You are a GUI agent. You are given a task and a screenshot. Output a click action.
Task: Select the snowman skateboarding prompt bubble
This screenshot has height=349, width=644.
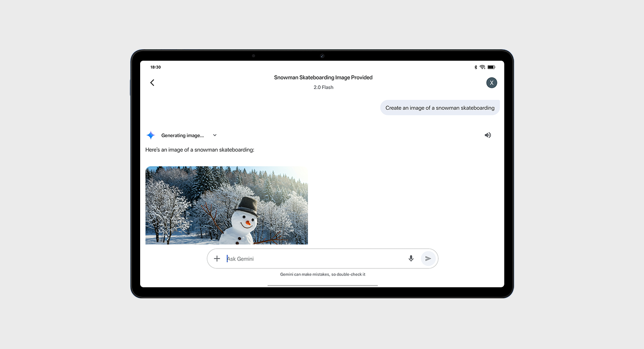point(440,107)
